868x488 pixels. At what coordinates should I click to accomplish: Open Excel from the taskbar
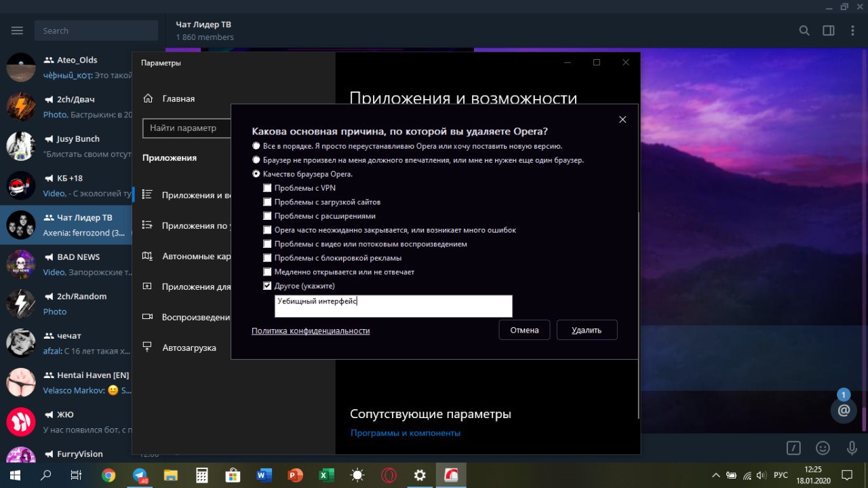coord(326,475)
